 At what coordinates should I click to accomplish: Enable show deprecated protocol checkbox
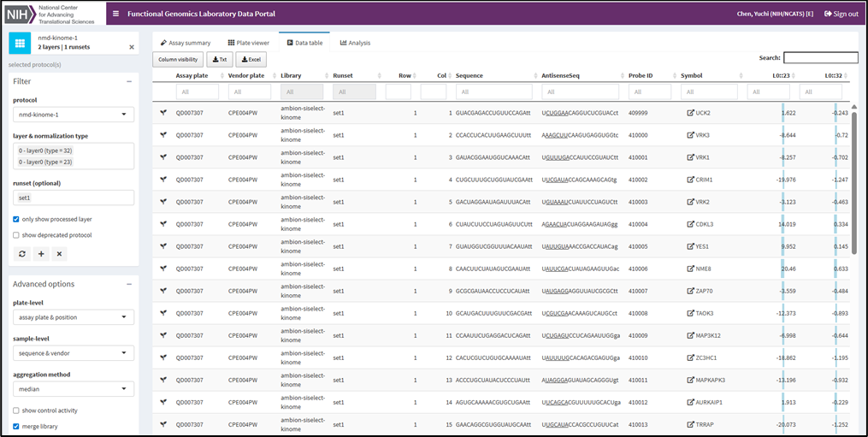point(17,235)
